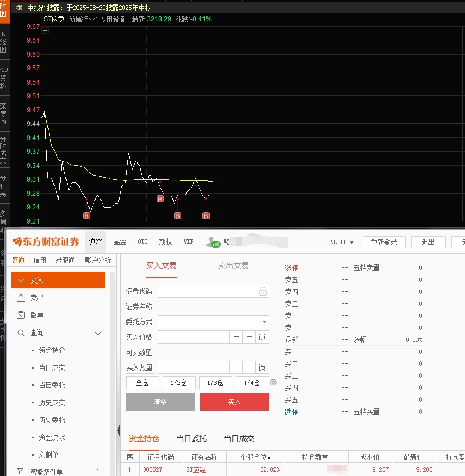
Task: Click the minus stepper for buy price
Action: pos(236,337)
